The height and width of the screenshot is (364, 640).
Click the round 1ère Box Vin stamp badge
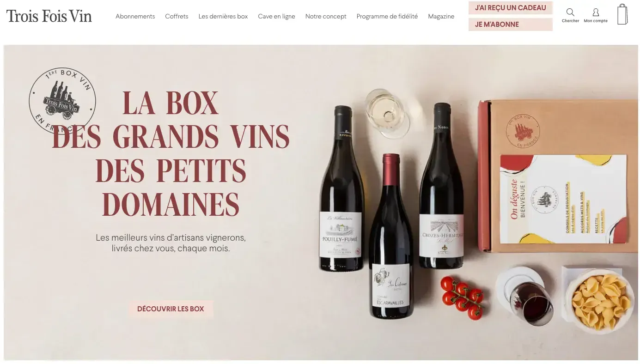point(62,101)
